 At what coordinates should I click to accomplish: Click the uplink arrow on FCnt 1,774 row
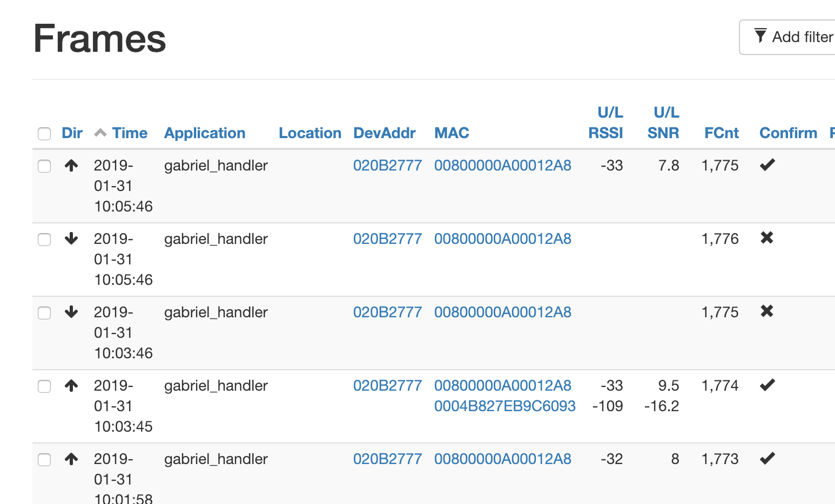[71, 386]
